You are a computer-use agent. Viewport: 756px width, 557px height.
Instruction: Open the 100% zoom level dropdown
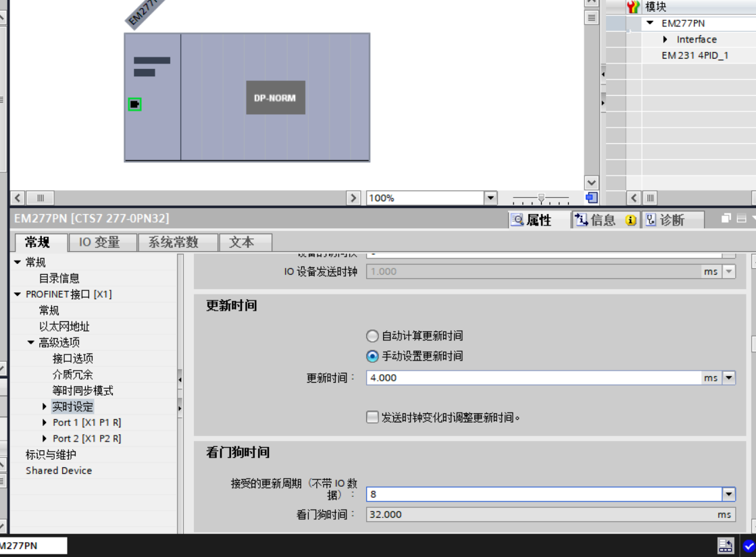pyautogui.click(x=490, y=198)
